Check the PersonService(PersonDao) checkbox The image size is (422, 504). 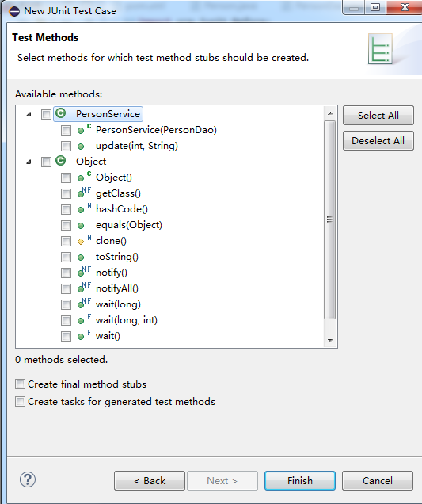point(67,130)
